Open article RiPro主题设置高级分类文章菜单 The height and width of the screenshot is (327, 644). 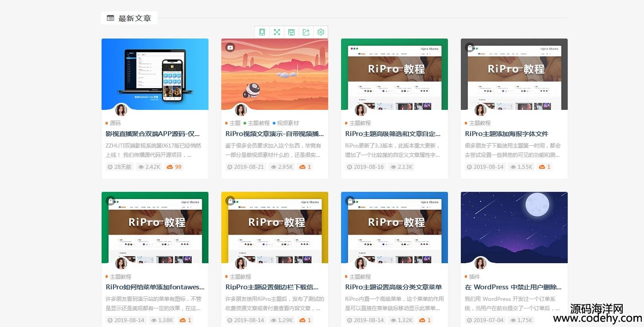393,287
